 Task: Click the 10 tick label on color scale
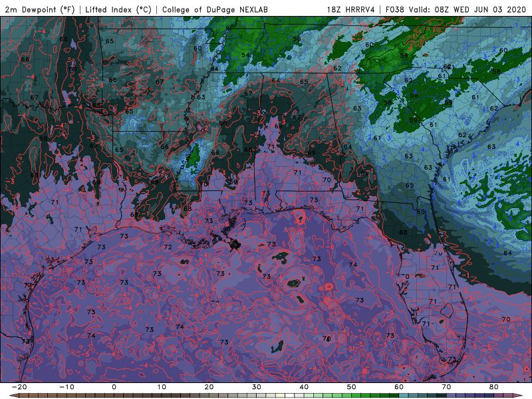162,387
